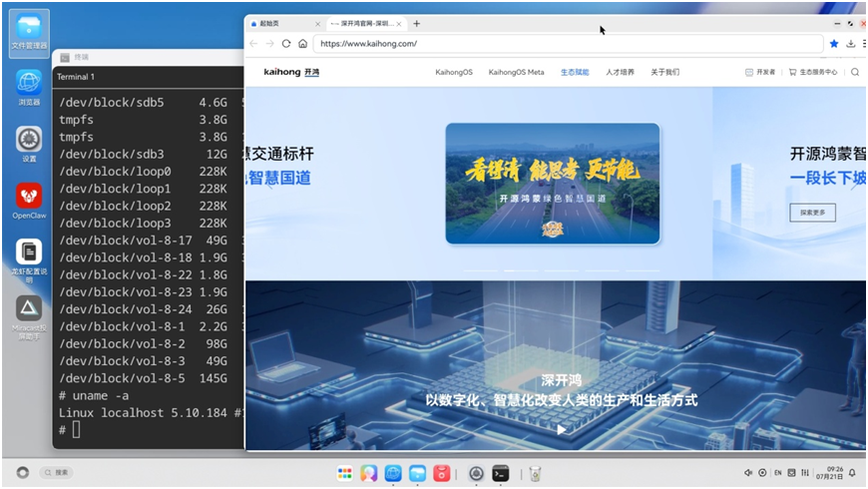
Task: Open the 设置 gear desktop icon
Action: [x=29, y=144]
